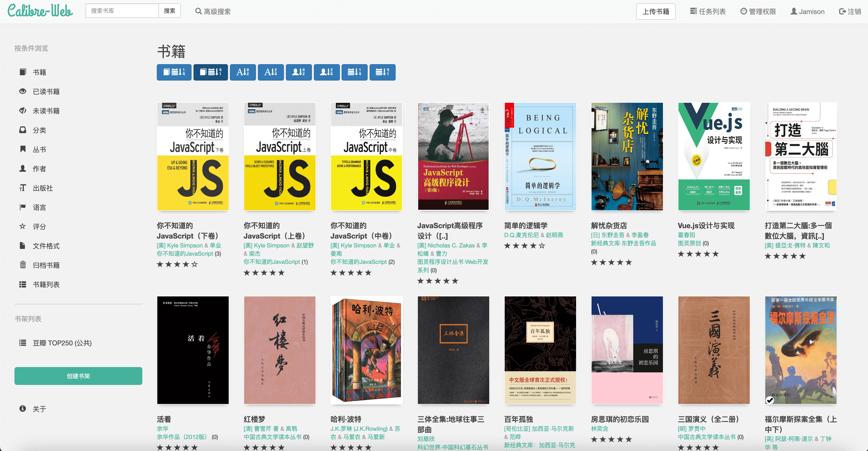Open the 你不知道的JavaScript（上卷）cover
The width and height of the screenshot is (868, 451).
point(280,157)
